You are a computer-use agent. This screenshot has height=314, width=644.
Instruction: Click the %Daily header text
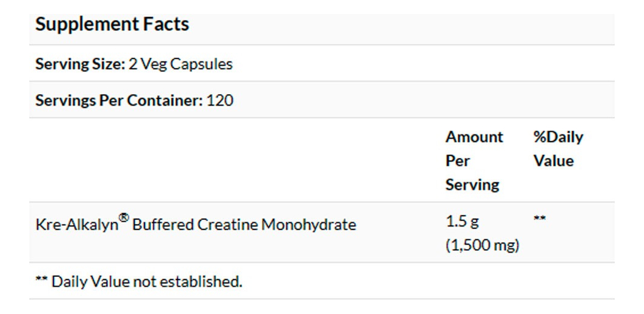pyautogui.click(x=558, y=137)
